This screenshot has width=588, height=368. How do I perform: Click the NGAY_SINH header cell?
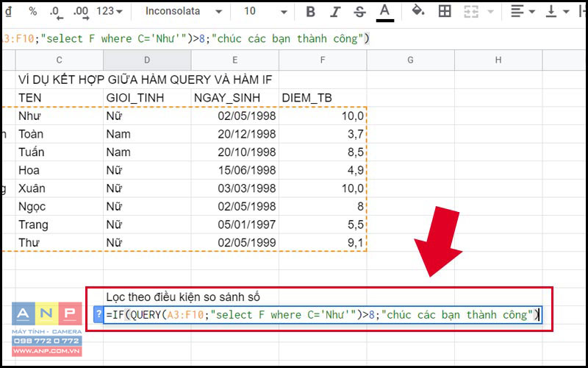tap(234, 98)
